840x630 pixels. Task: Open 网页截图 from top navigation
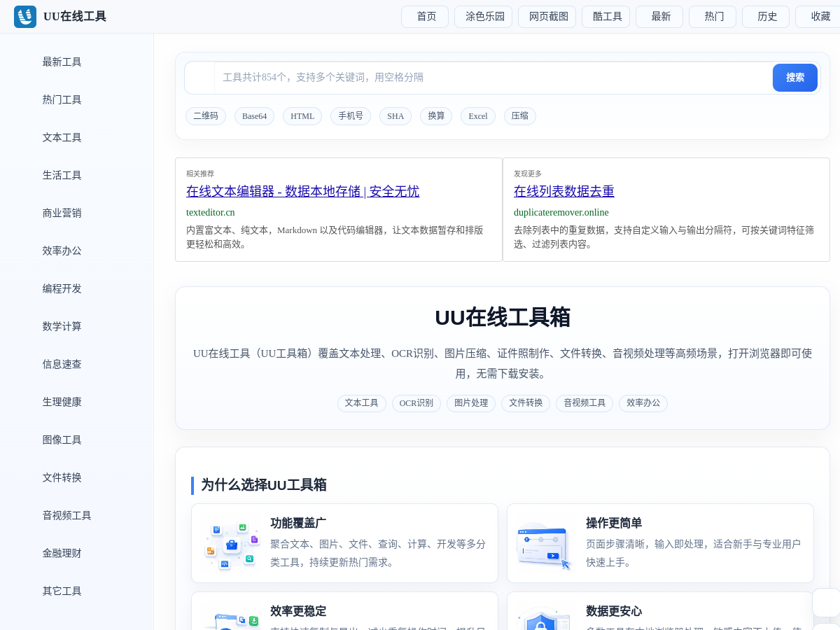pyautogui.click(x=547, y=17)
